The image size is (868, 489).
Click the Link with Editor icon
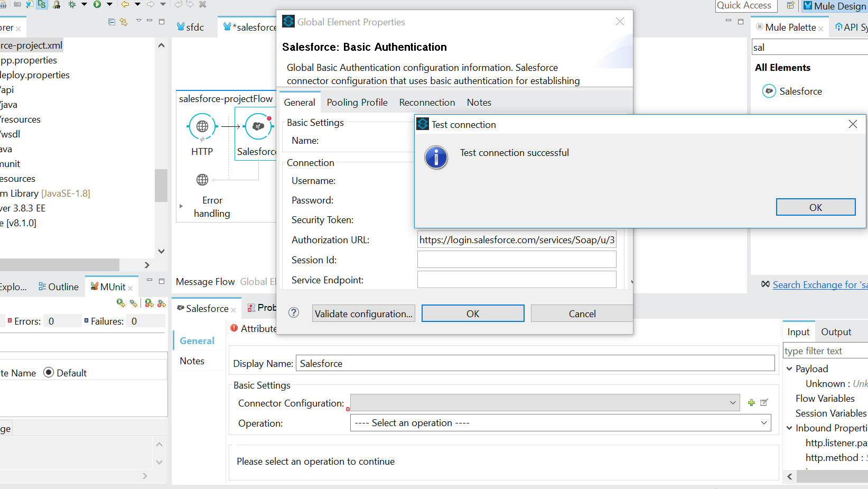[124, 22]
